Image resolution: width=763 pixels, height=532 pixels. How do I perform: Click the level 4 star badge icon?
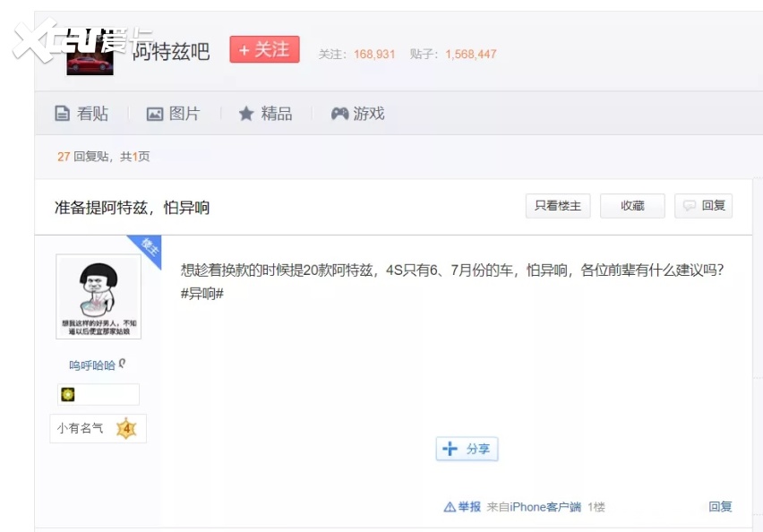[x=126, y=428]
